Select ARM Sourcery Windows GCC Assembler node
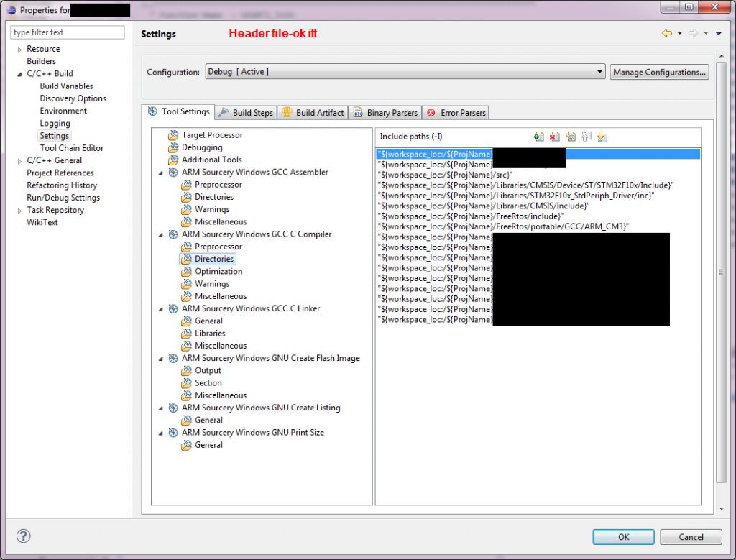This screenshot has height=560, width=736. click(255, 173)
